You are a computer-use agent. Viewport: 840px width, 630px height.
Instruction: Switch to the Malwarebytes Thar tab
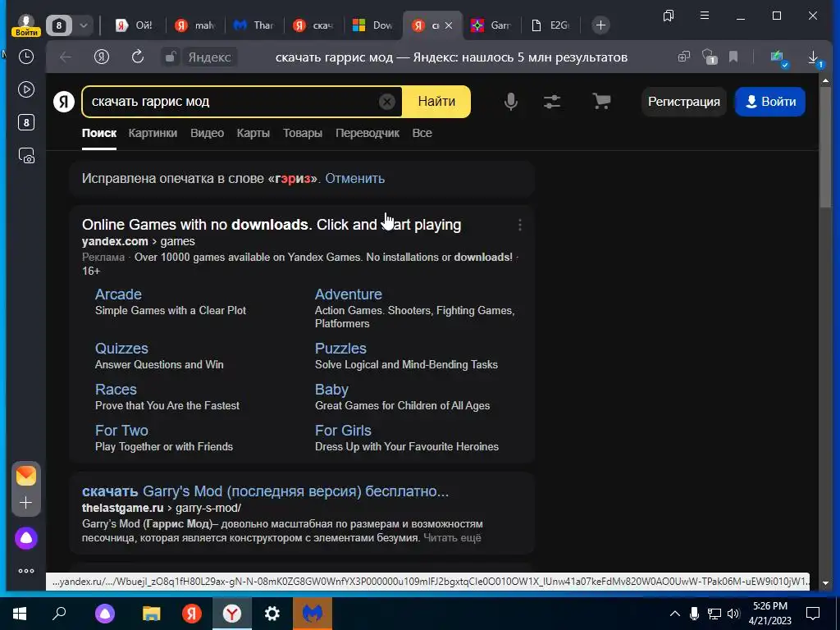(256, 25)
